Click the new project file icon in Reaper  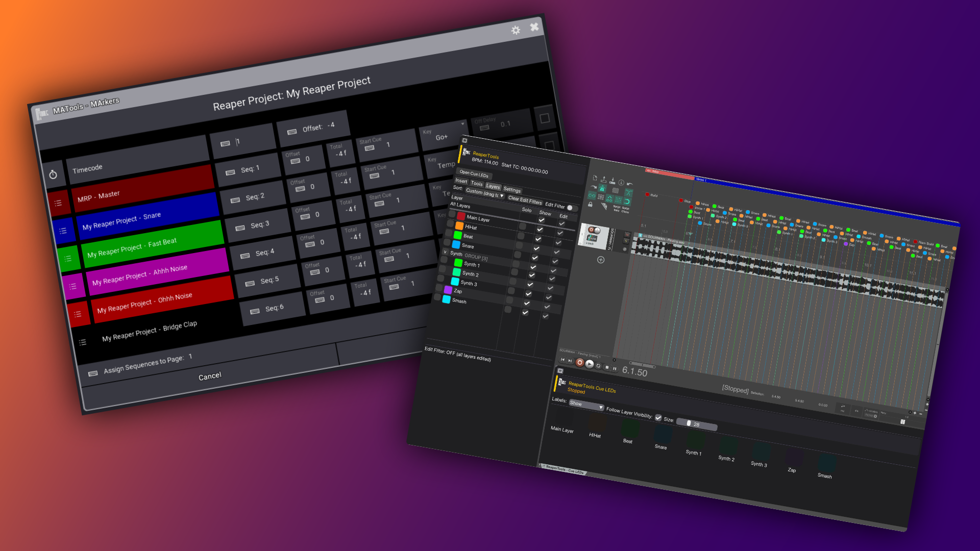[595, 178]
